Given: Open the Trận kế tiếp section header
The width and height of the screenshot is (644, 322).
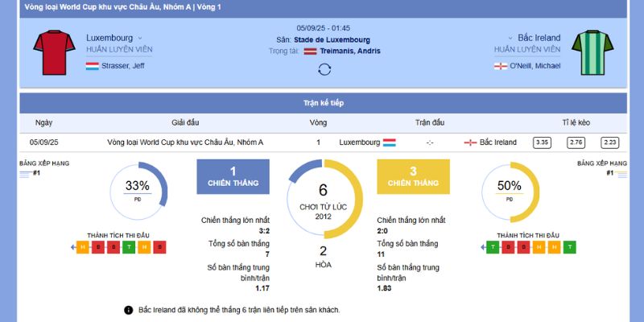Looking at the screenshot, I should tap(323, 103).
